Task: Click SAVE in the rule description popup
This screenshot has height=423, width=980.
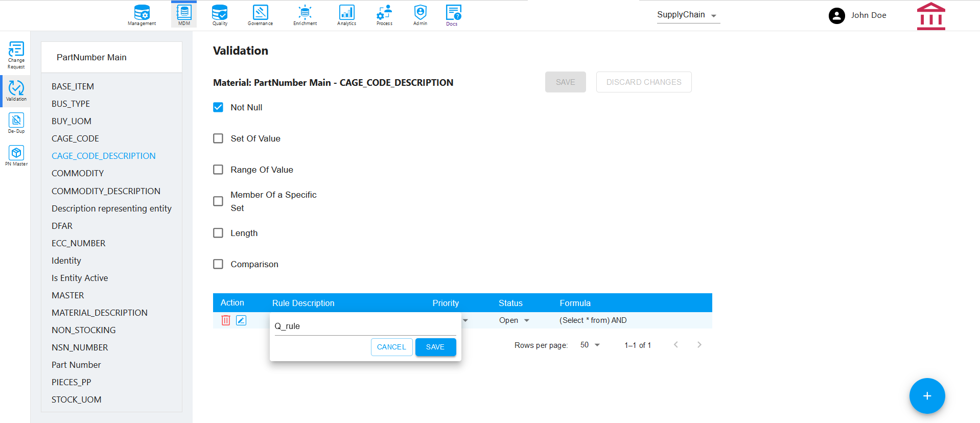Action: tap(435, 347)
